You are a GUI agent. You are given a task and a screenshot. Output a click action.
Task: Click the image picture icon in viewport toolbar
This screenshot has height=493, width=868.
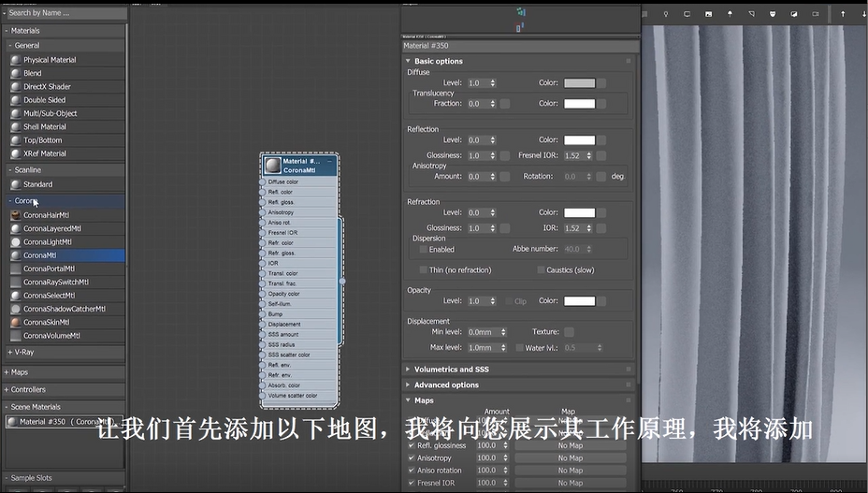coord(709,14)
